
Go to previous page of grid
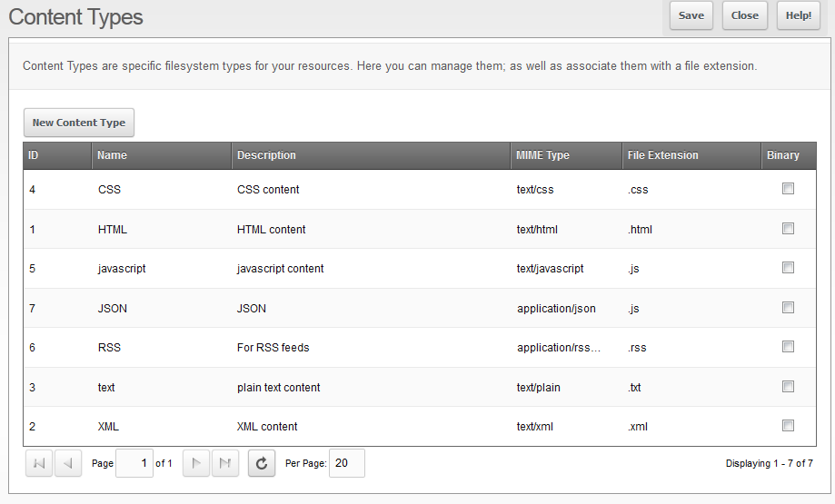point(68,463)
